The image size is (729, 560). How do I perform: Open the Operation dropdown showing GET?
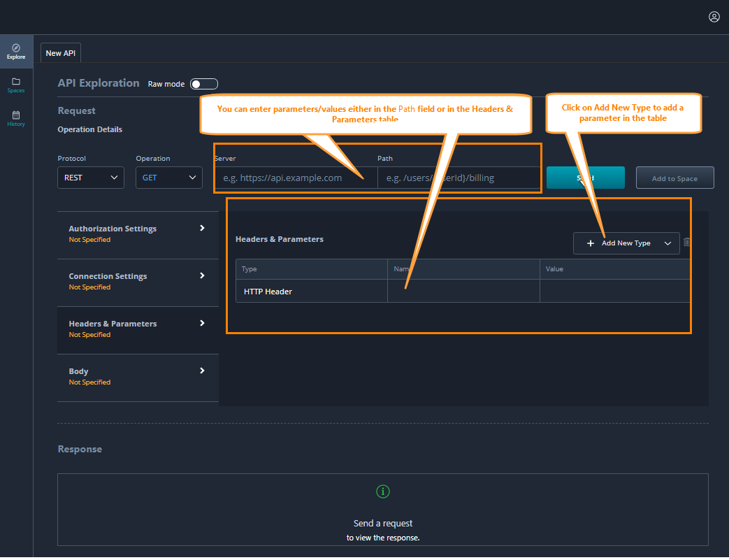coord(168,178)
